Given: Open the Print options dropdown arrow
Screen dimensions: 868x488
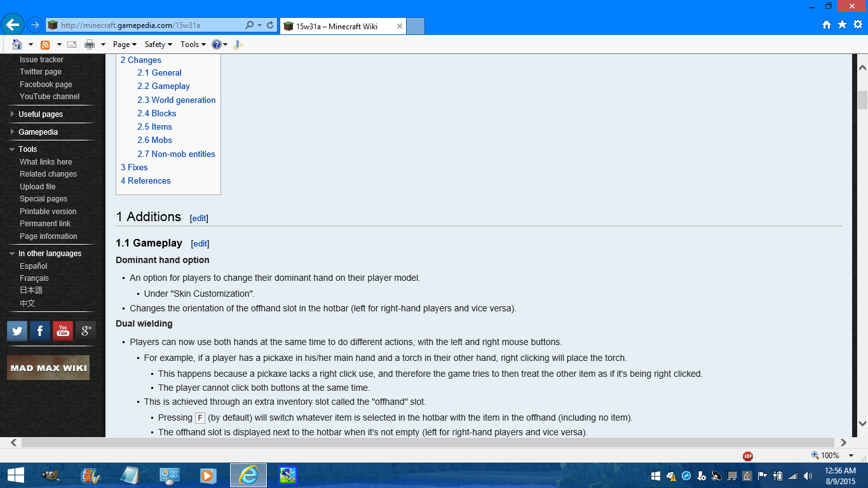Looking at the screenshot, I should pyautogui.click(x=104, y=44).
